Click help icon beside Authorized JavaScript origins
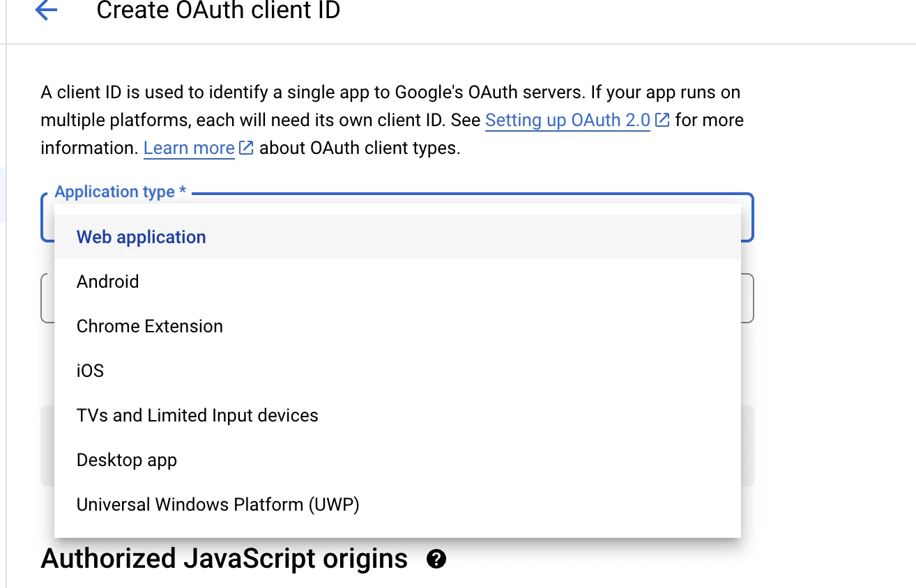 click(436, 559)
